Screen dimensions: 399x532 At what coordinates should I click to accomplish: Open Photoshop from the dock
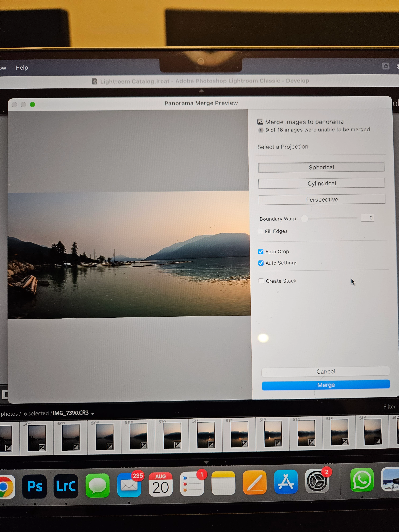coord(34,486)
